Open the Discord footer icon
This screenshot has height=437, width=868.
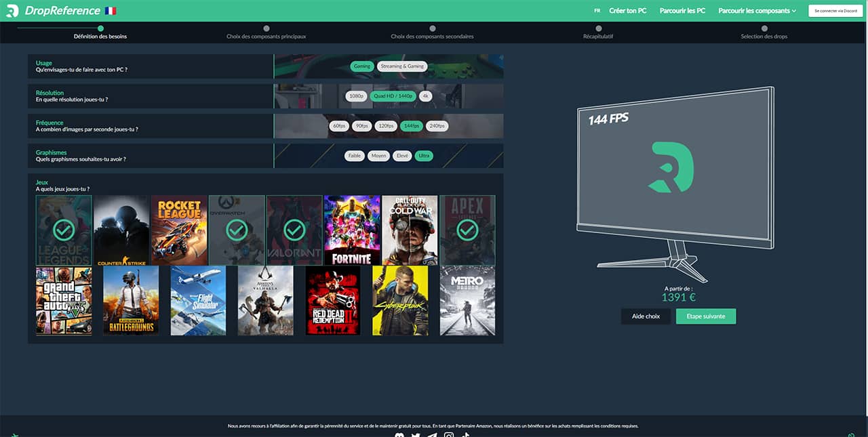tap(399, 436)
